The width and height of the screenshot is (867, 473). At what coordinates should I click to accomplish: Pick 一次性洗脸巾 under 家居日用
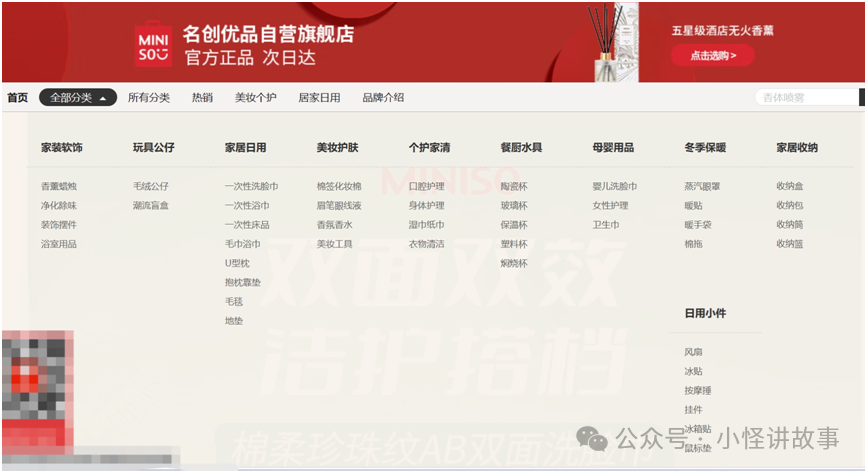tap(252, 186)
